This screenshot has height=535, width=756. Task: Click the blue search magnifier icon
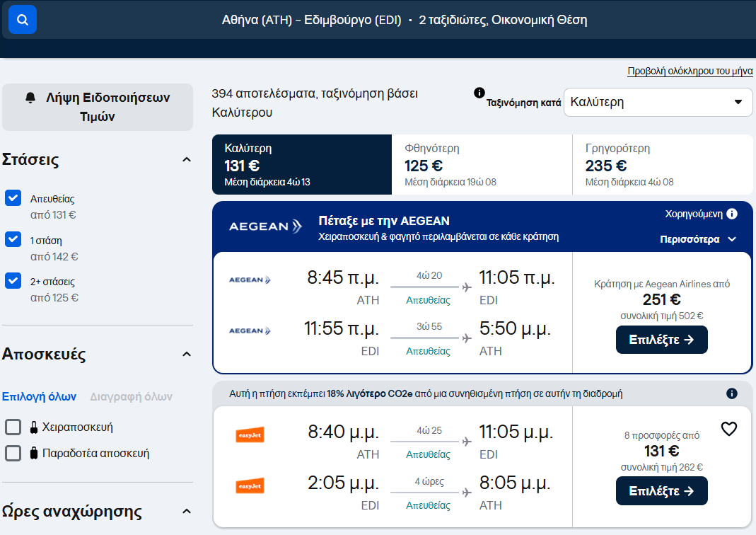tap(23, 20)
